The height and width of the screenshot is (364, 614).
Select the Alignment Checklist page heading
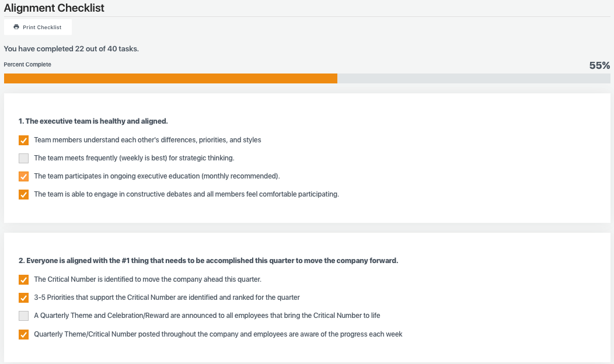(54, 8)
